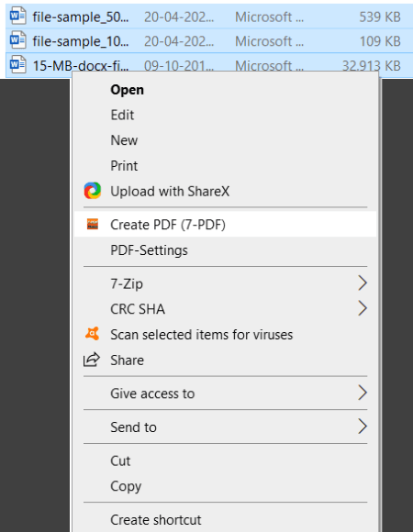This screenshot has width=413, height=532.
Task: Expand the Send to submenu chevron
Action: click(x=363, y=427)
